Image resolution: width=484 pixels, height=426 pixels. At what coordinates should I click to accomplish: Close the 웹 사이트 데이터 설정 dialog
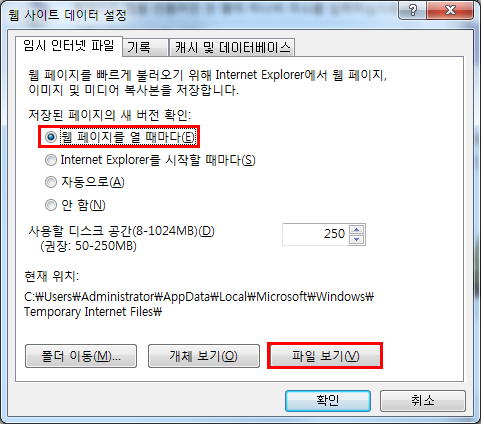(x=450, y=10)
